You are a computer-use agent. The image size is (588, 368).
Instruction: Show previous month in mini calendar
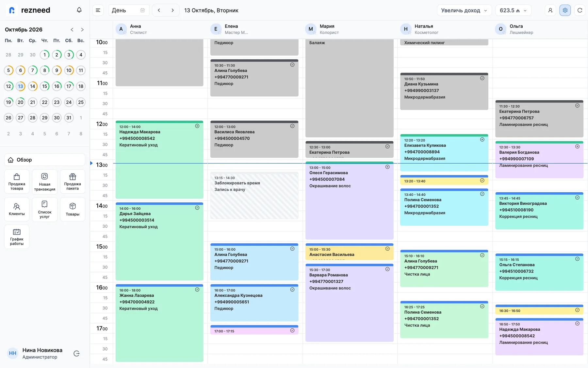(72, 30)
